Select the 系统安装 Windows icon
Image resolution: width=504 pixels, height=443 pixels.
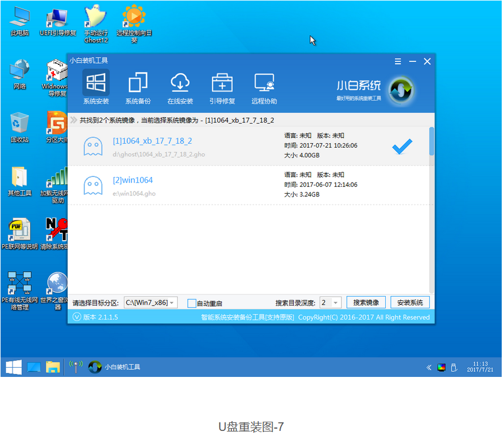[96, 83]
